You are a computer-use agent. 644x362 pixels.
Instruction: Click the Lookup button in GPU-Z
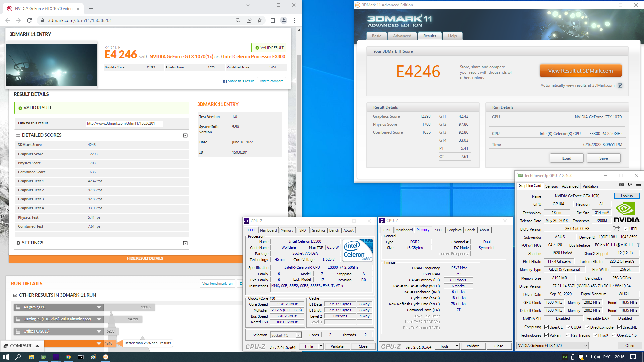click(627, 196)
